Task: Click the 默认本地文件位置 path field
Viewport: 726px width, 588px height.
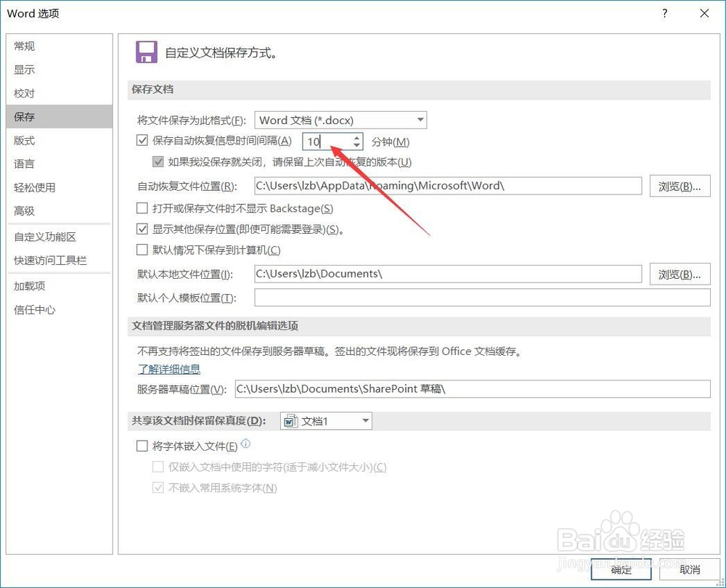Action: coord(448,274)
